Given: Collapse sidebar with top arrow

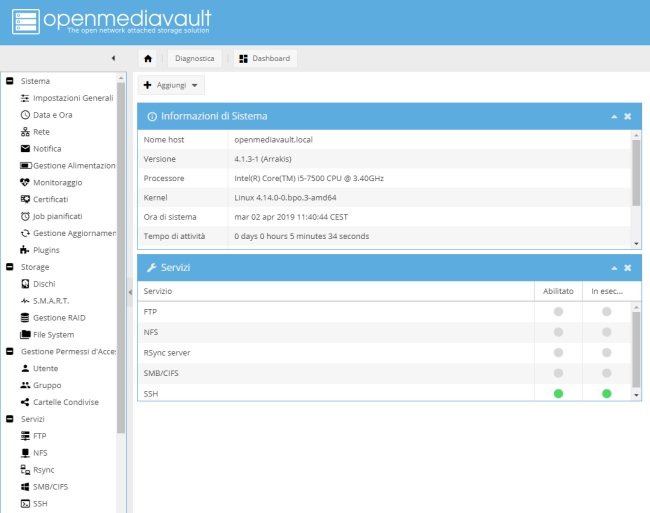Looking at the screenshot, I should click(x=114, y=58).
